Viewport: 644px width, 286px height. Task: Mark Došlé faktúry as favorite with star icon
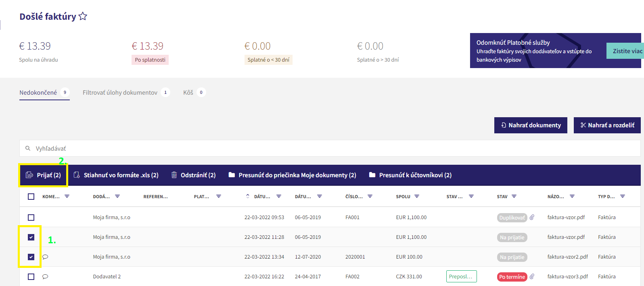[x=83, y=16]
